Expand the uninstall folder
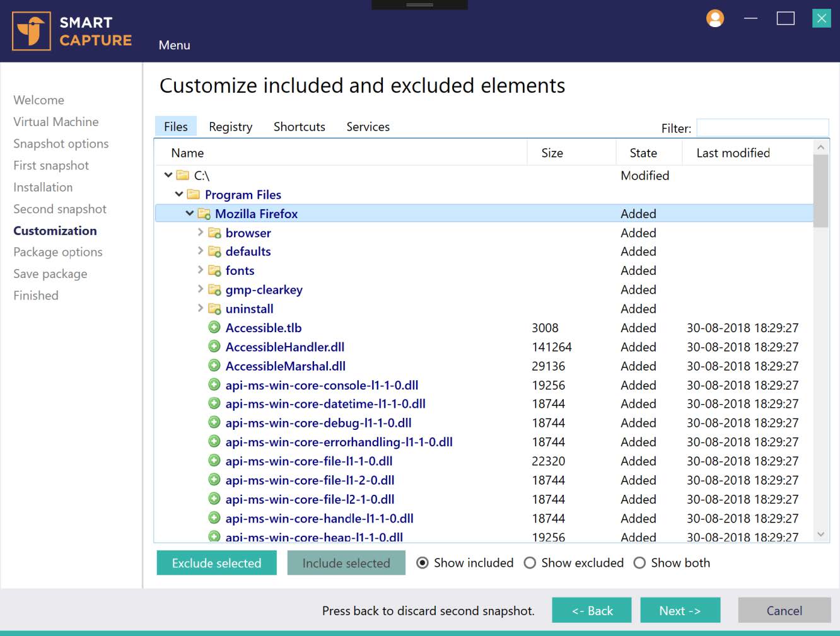Image resolution: width=840 pixels, height=636 pixels. [x=201, y=308]
